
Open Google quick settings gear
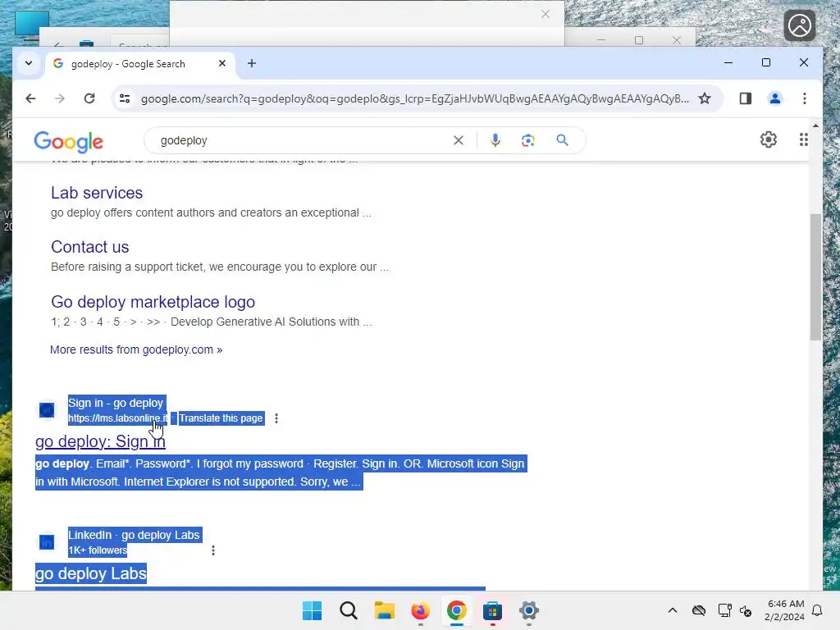tap(768, 139)
